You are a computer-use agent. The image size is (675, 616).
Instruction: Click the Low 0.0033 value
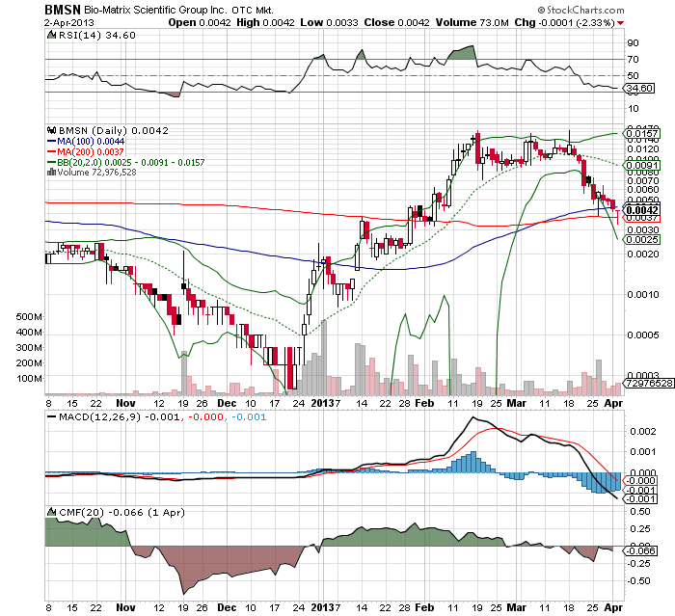(329, 22)
